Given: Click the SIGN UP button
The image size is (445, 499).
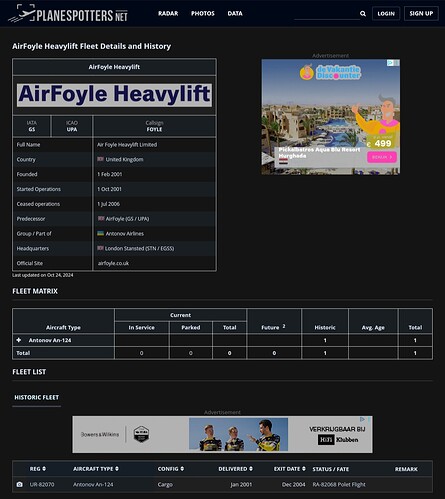Looking at the screenshot, I should tap(421, 14).
